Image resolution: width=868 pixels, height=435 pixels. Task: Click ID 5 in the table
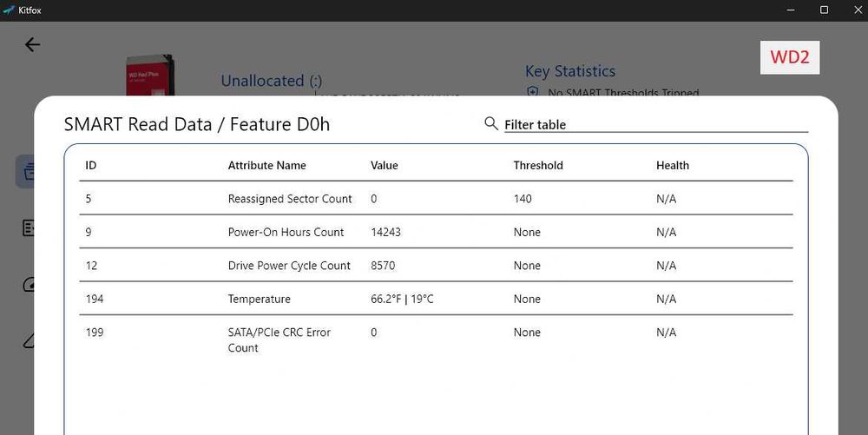(x=89, y=199)
